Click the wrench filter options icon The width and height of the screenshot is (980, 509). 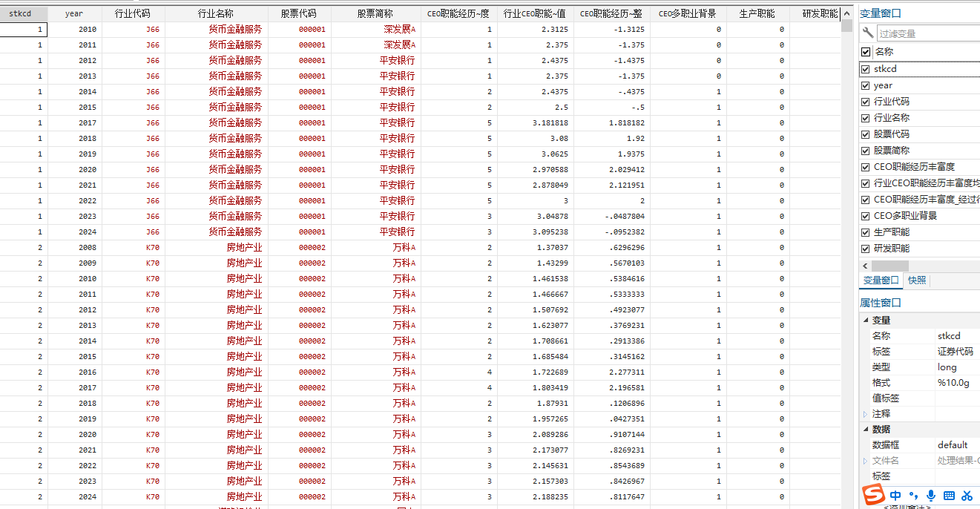(x=867, y=33)
